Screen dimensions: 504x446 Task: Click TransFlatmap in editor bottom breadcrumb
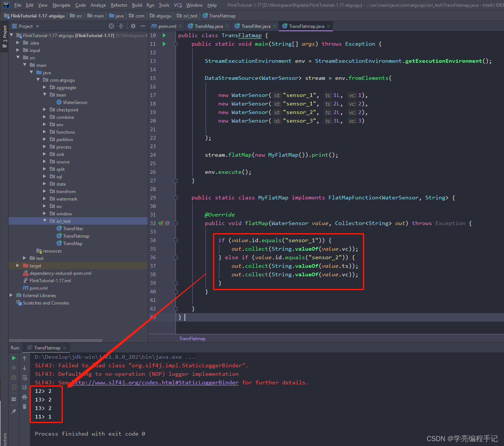pyautogui.click(x=192, y=339)
